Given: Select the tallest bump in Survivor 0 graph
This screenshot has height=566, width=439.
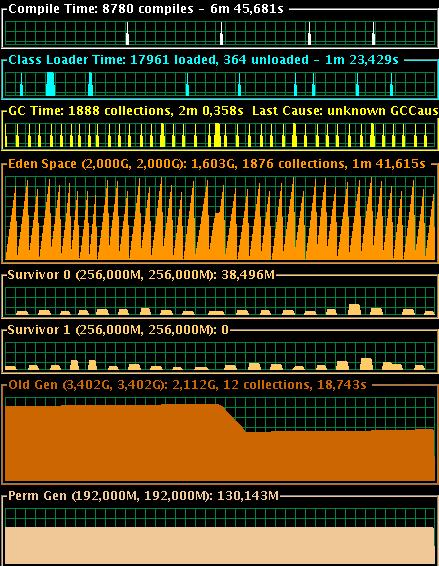Looking at the screenshot, I should [354, 309].
